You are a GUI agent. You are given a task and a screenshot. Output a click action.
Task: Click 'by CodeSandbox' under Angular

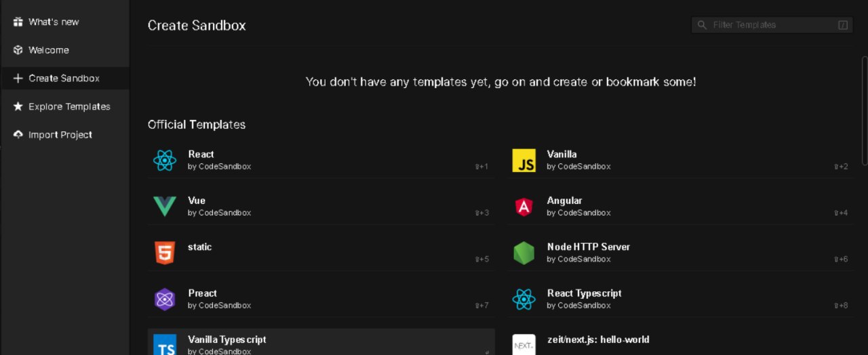pos(578,213)
